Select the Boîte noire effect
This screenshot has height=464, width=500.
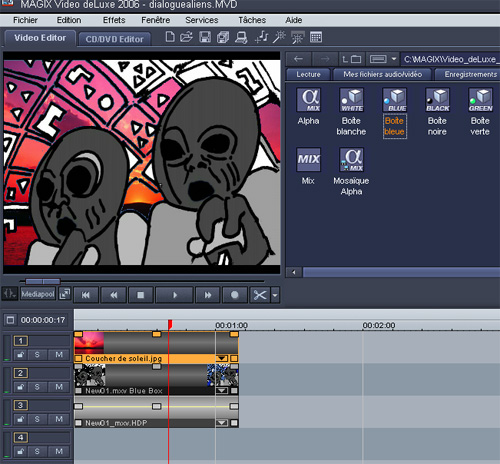tap(437, 100)
